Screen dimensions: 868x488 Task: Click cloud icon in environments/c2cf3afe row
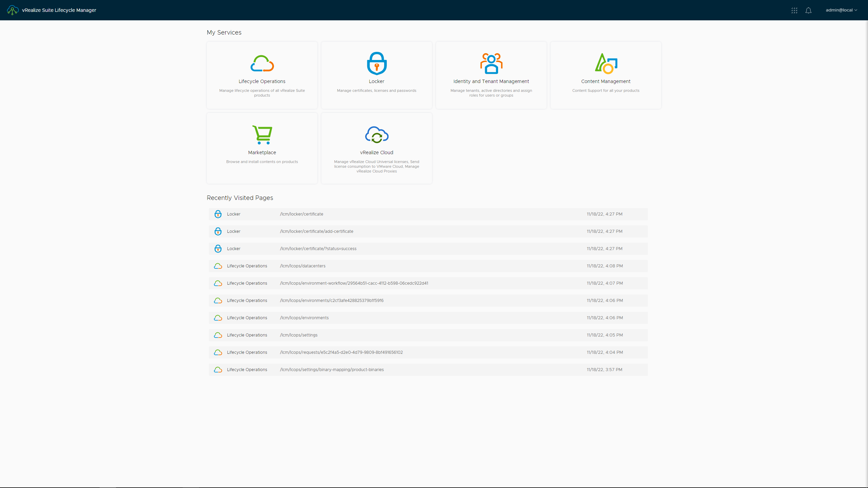click(218, 301)
